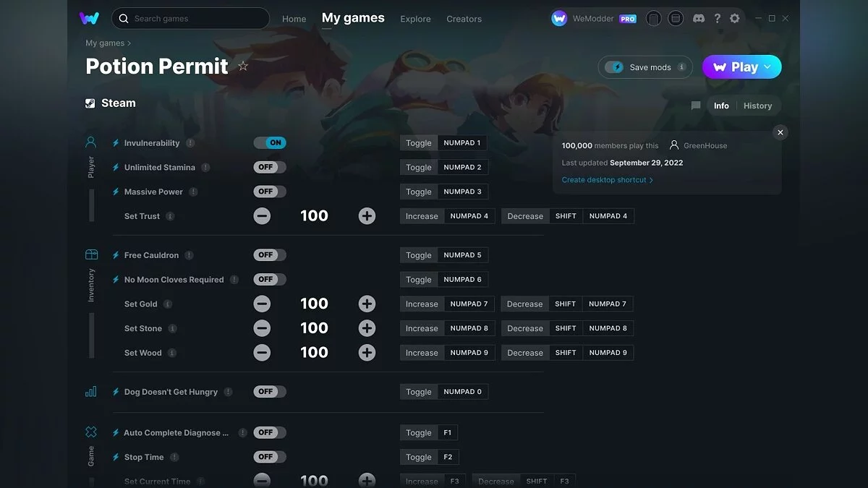Toggle the Save mods switch
The image size is (868, 488).
pos(614,67)
